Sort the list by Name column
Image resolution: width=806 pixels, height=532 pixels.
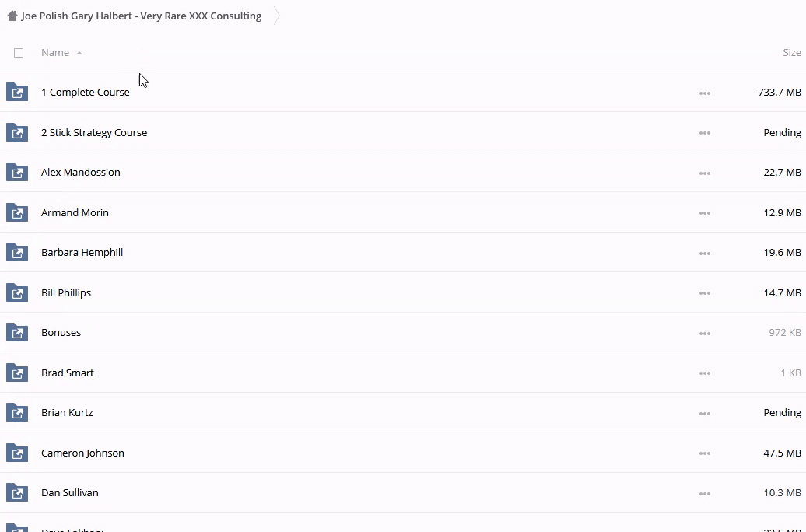click(x=55, y=53)
